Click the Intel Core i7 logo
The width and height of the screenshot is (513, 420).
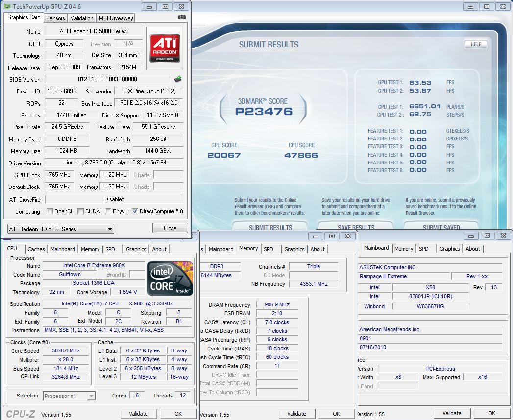pyautogui.click(x=170, y=278)
